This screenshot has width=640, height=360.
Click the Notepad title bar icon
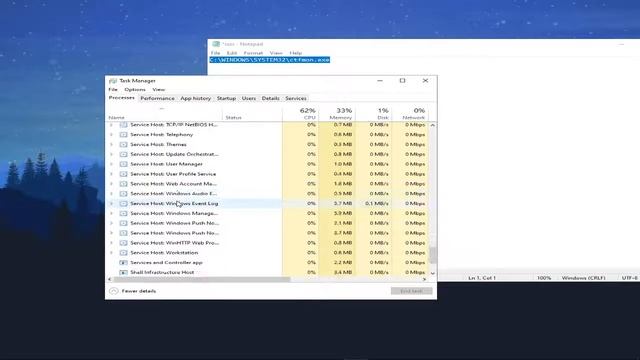coord(216,44)
